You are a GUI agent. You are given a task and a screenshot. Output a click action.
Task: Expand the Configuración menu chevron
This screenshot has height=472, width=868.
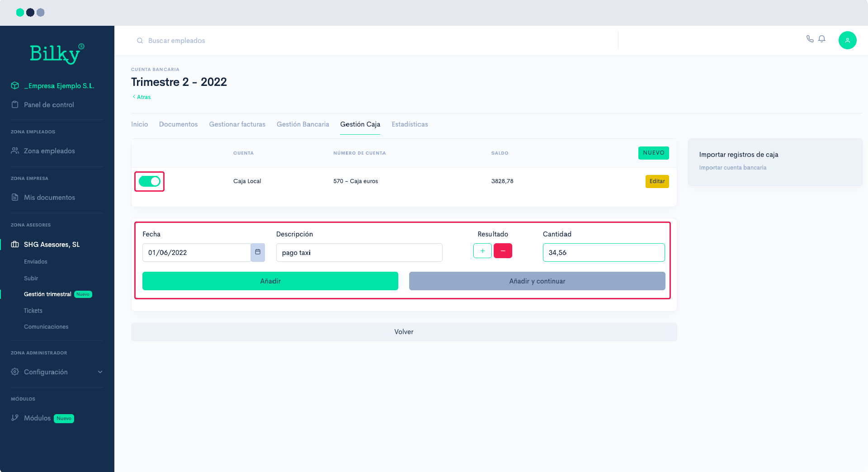(x=100, y=372)
